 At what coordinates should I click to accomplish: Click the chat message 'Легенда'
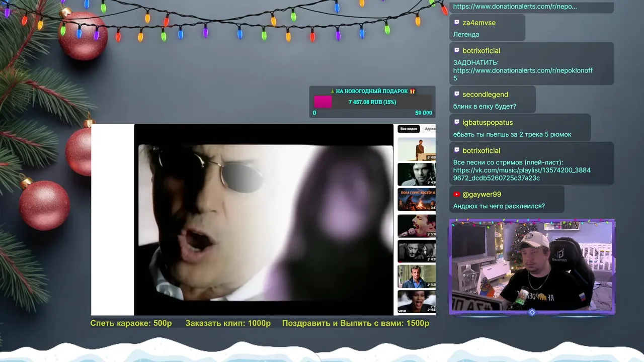(x=466, y=35)
